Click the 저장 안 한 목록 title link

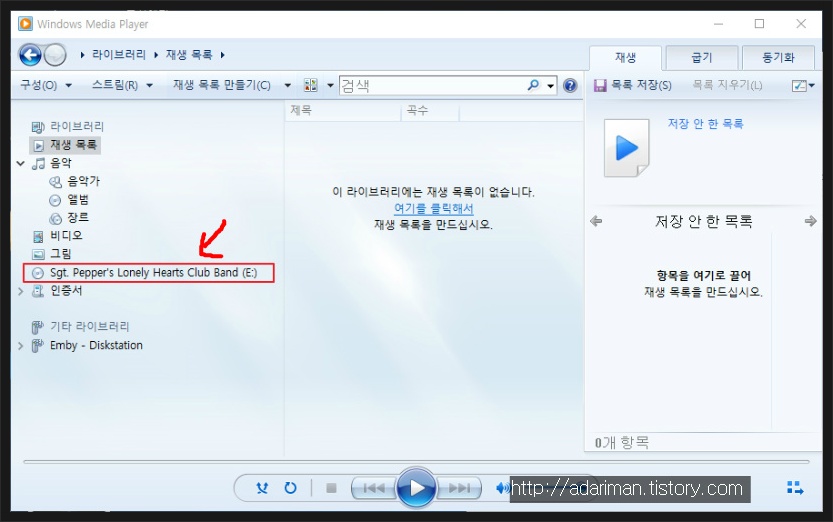pos(706,124)
